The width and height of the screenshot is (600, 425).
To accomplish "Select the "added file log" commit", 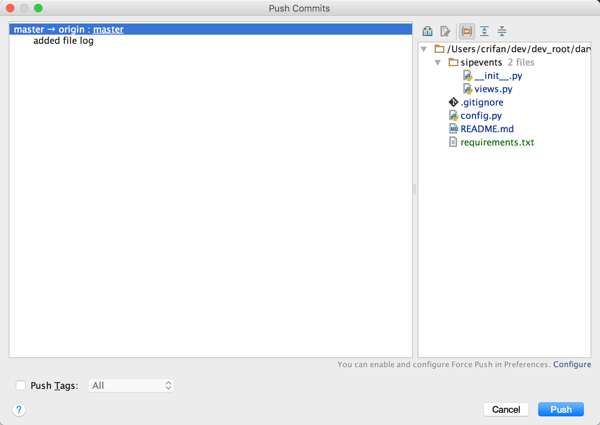I will (x=63, y=41).
